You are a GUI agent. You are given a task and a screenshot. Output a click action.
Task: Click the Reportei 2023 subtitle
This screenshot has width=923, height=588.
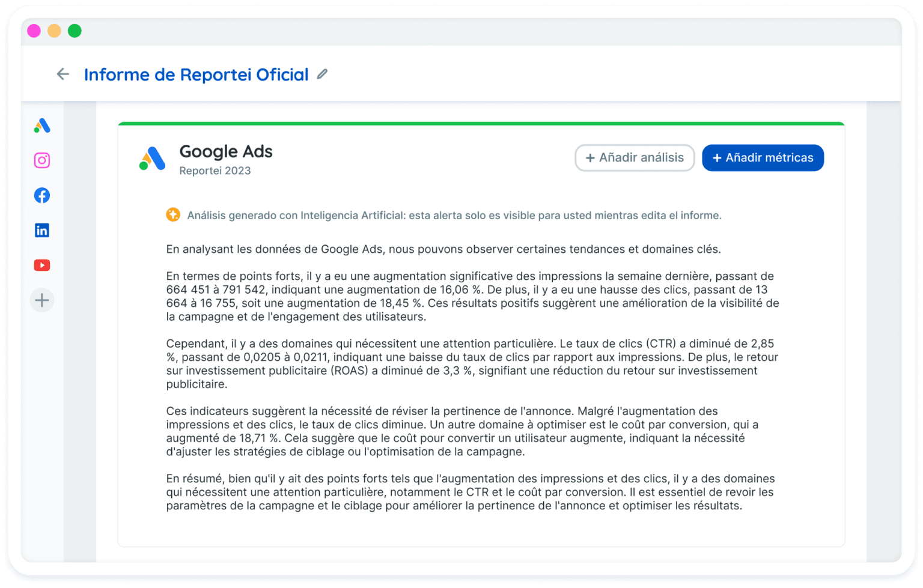coord(215,171)
